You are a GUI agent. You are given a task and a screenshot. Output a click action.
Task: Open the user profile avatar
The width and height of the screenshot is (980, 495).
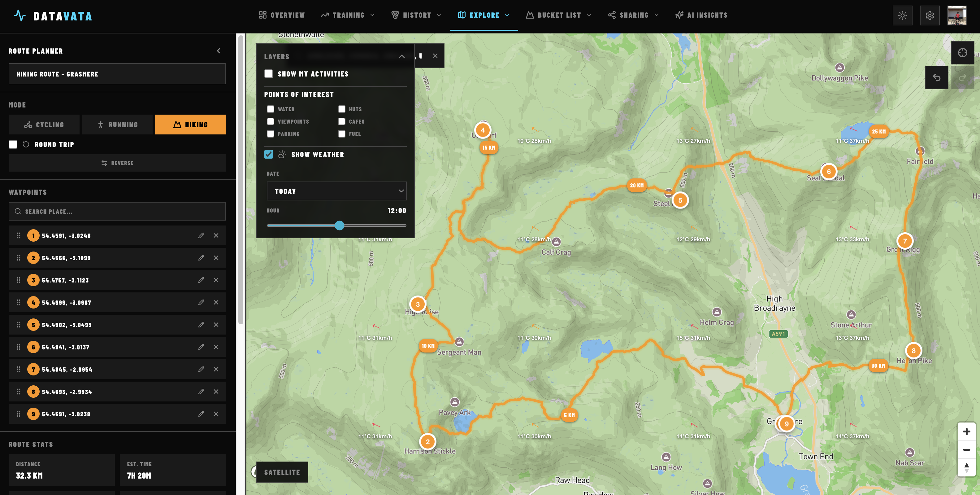(957, 15)
